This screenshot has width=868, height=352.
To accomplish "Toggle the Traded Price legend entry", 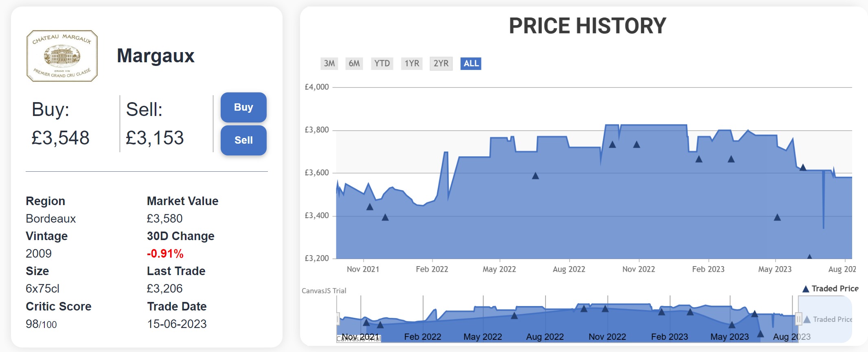I will [x=830, y=289].
